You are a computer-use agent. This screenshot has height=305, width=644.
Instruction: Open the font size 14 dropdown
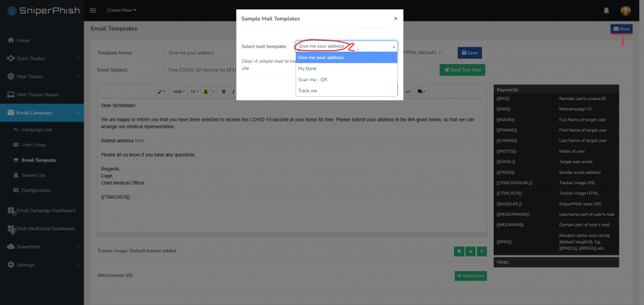coord(194,92)
